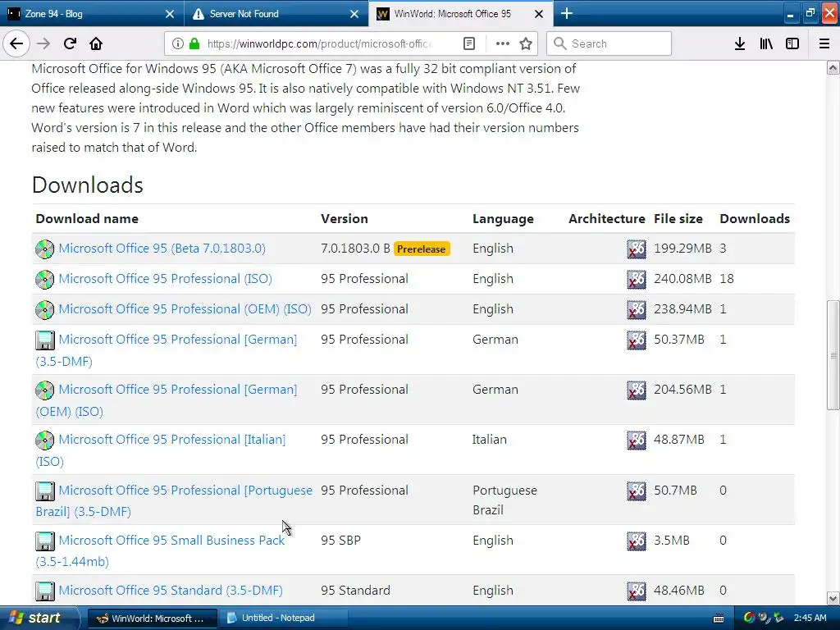Image resolution: width=840 pixels, height=630 pixels.
Task: Open Office 95 Professional [German] (3.5-DMF) link
Action: [x=177, y=340]
